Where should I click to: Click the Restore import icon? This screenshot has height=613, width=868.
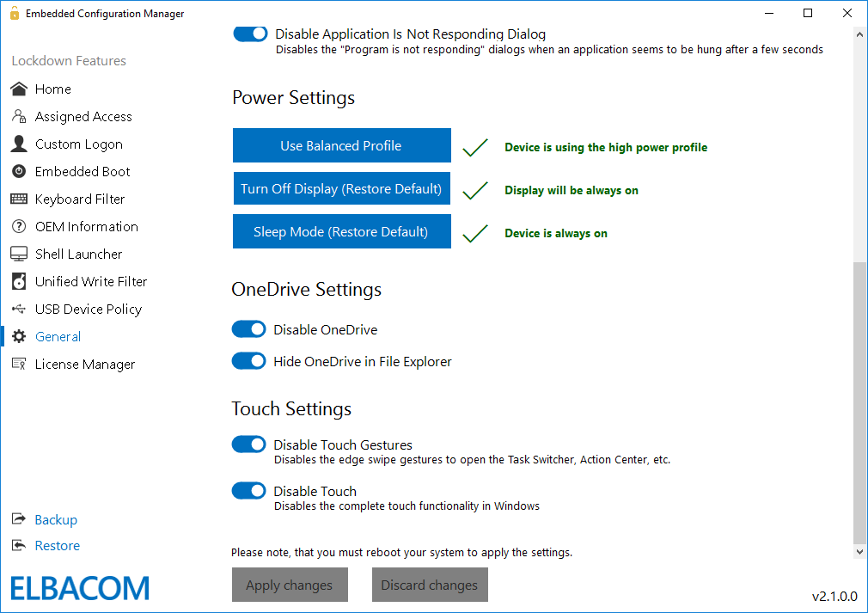18,545
